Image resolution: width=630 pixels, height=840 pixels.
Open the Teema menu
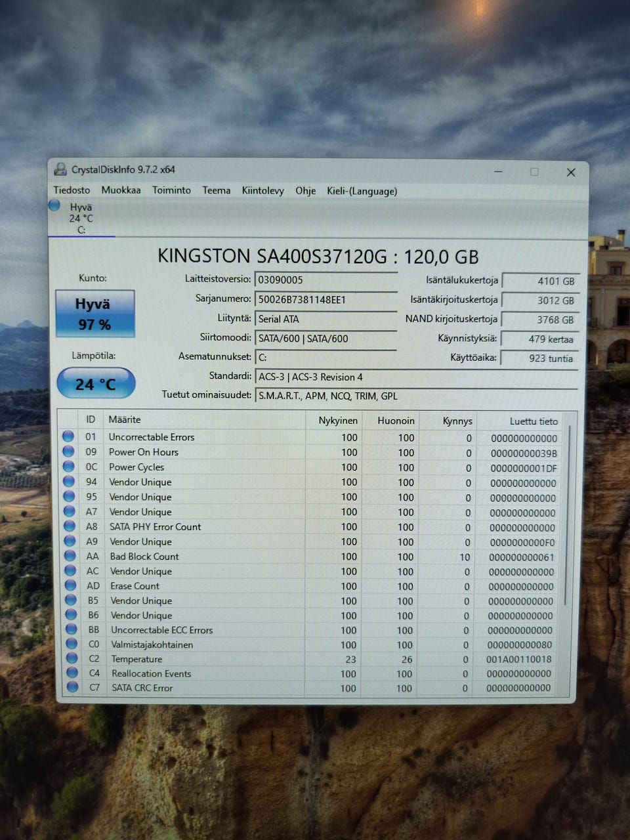click(217, 190)
